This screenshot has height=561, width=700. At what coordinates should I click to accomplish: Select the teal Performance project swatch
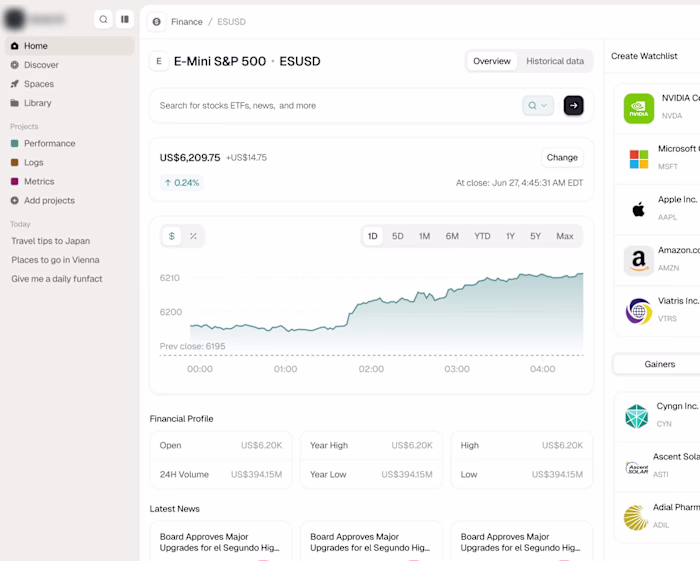(15, 144)
